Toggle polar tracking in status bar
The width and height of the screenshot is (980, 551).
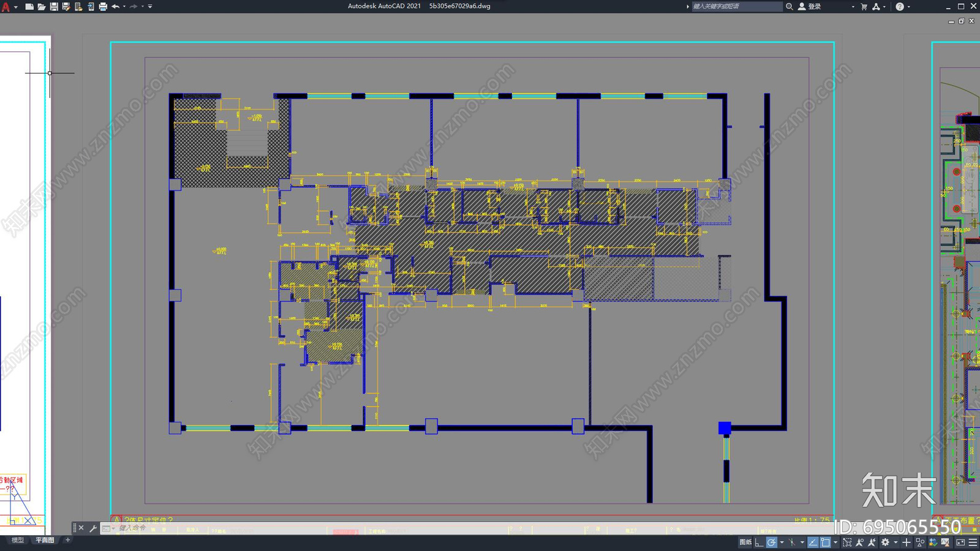(x=772, y=542)
